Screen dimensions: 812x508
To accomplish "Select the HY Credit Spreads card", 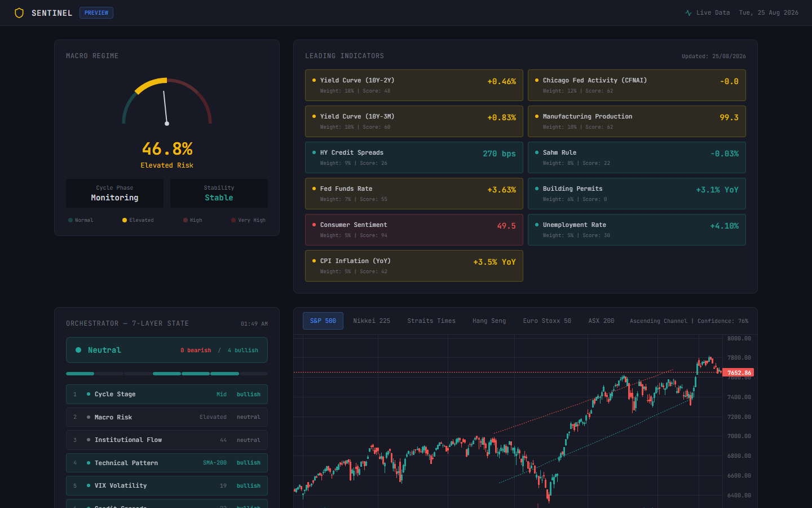I will click(x=414, y=157).
